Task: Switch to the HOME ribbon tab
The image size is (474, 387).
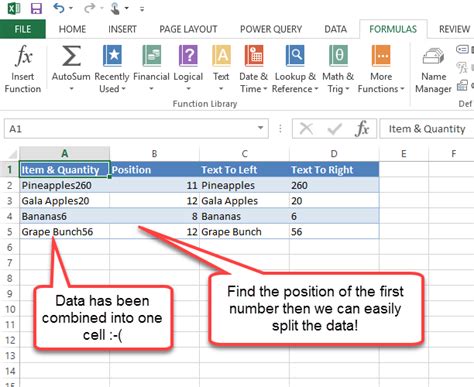Action: 72,29
